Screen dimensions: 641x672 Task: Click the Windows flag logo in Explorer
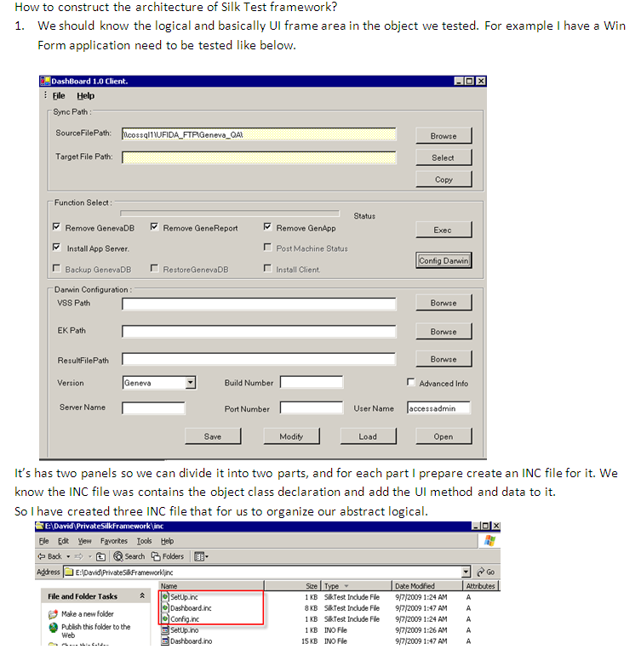(x=489, y=541)
